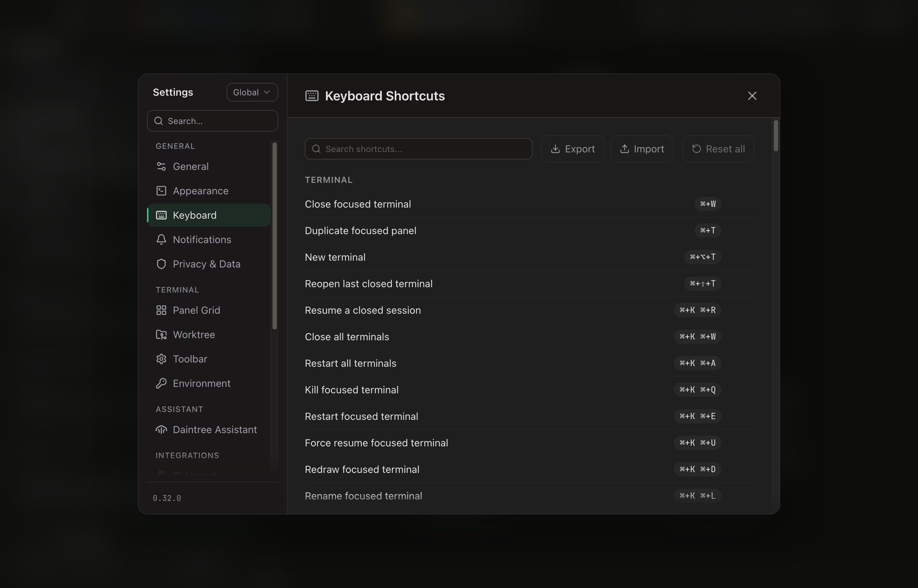
Task: Edit the Reopen last closed terminal shortcut
Action: (702, 284)
